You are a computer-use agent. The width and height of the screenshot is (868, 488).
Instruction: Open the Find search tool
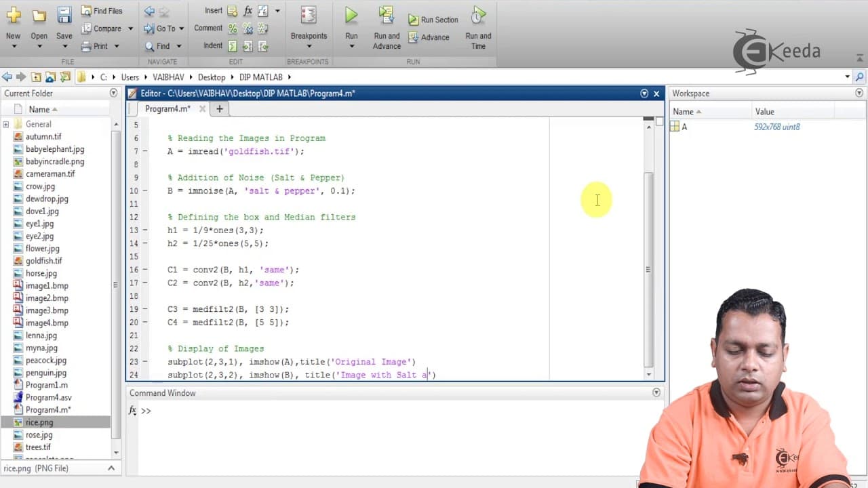157,46
